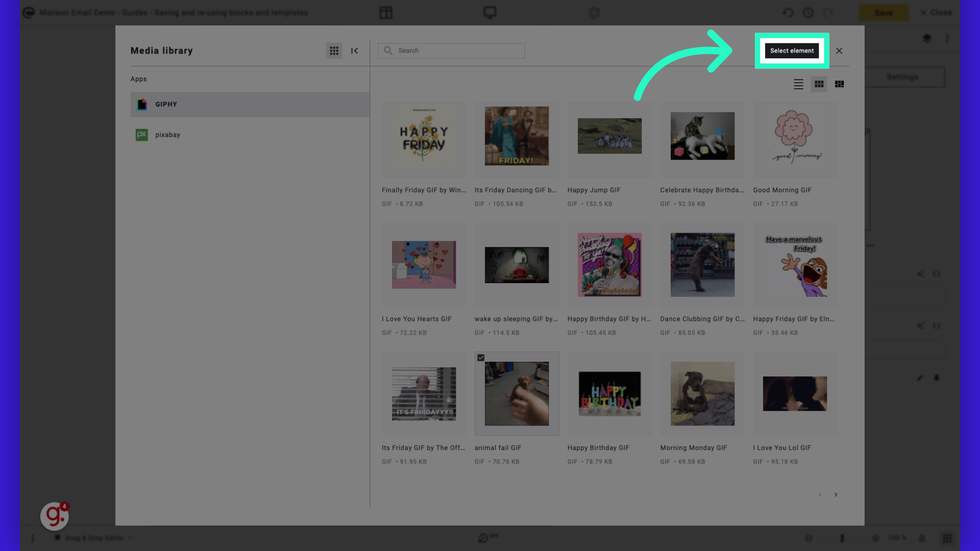Click the grid view icon
This screenshot has width=980, height=551.
819,84
